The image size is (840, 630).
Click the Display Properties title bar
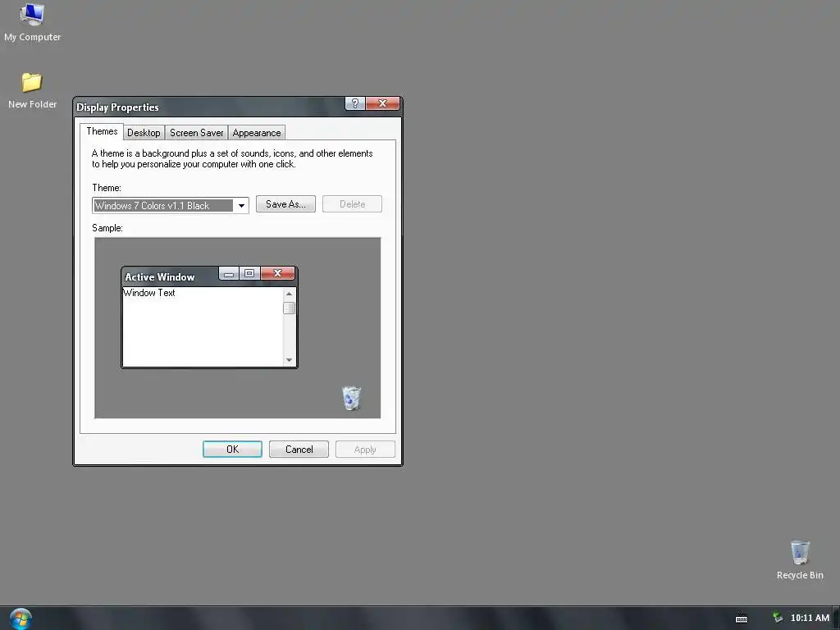pos(209,107)
